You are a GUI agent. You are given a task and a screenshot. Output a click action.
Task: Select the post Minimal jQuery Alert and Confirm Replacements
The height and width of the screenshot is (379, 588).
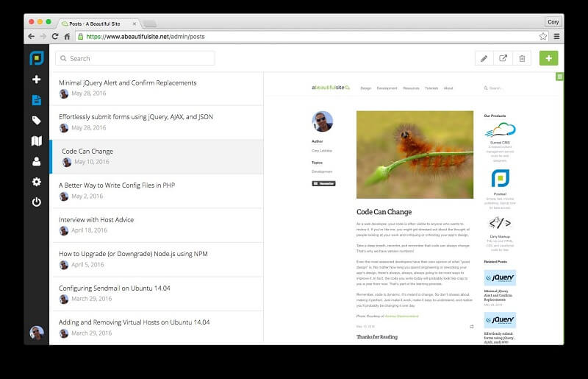click(x=157, y=88)
